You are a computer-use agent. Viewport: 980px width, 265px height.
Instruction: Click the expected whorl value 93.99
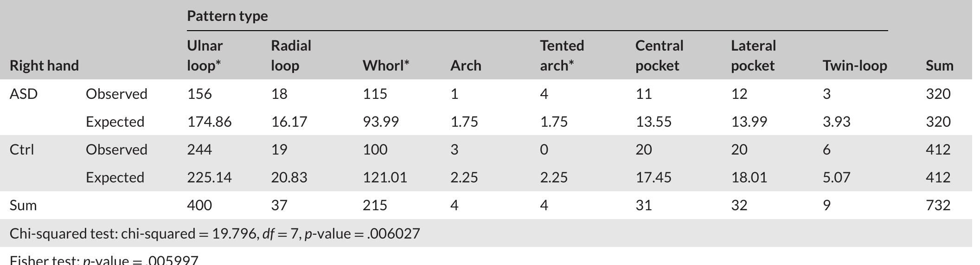pyautogui.click(x=380, y=122)
